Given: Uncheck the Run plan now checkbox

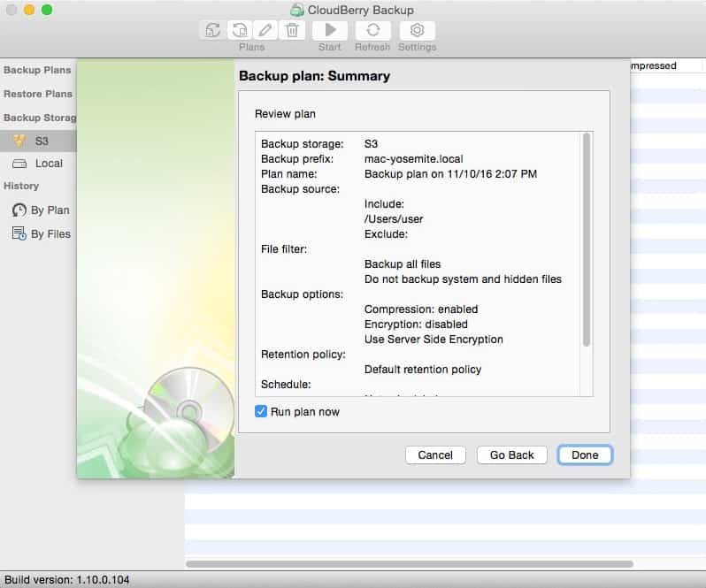Looking at the screenshot, I should click(261, 411).
